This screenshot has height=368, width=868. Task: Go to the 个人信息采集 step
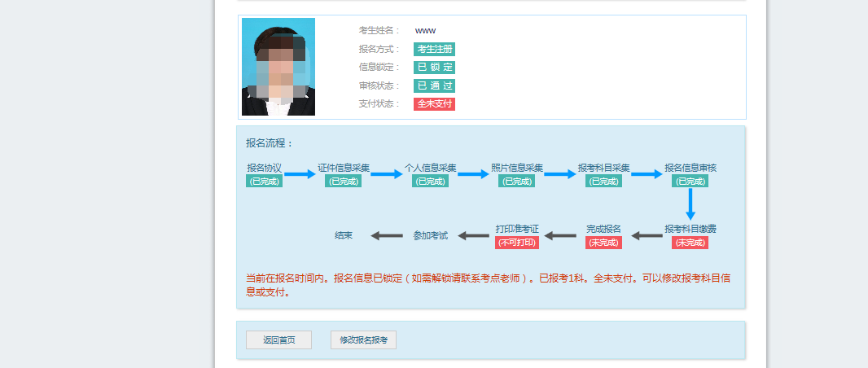430,168
